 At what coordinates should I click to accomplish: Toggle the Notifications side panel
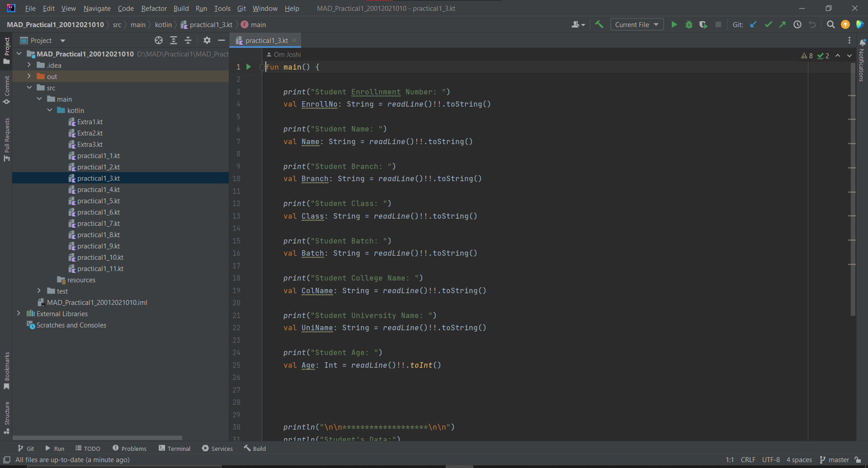862,61
